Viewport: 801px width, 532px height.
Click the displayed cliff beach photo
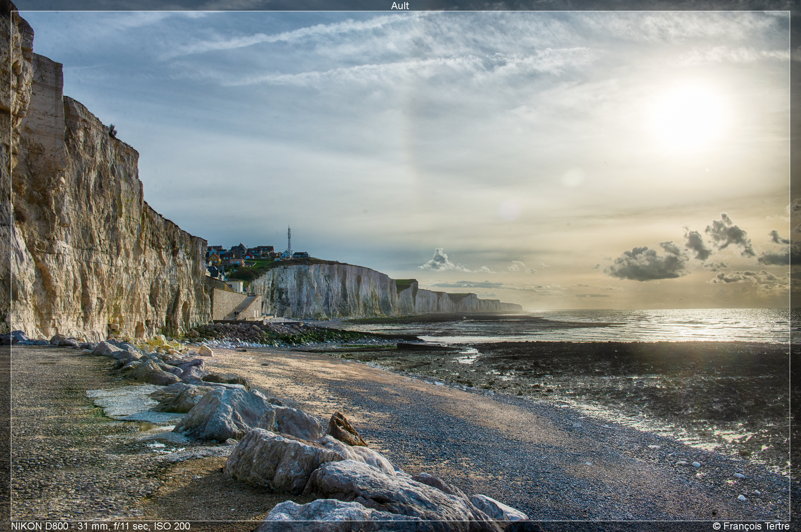(400, 266)
